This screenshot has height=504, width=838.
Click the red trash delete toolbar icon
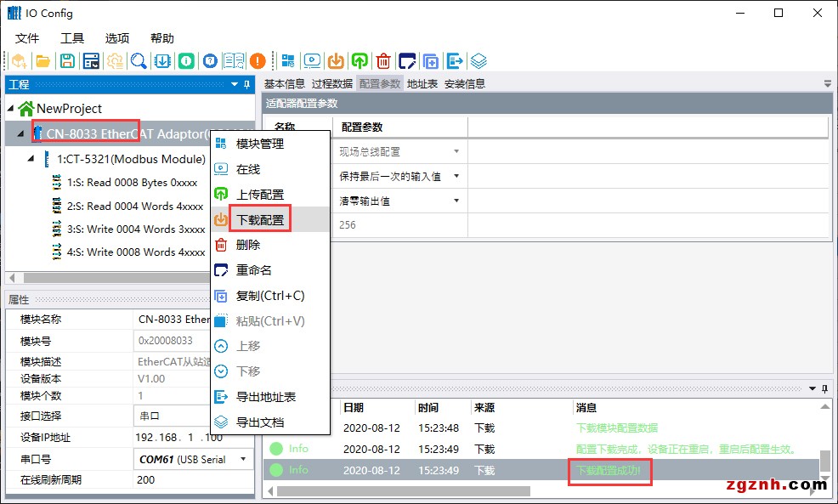[384, 61]
